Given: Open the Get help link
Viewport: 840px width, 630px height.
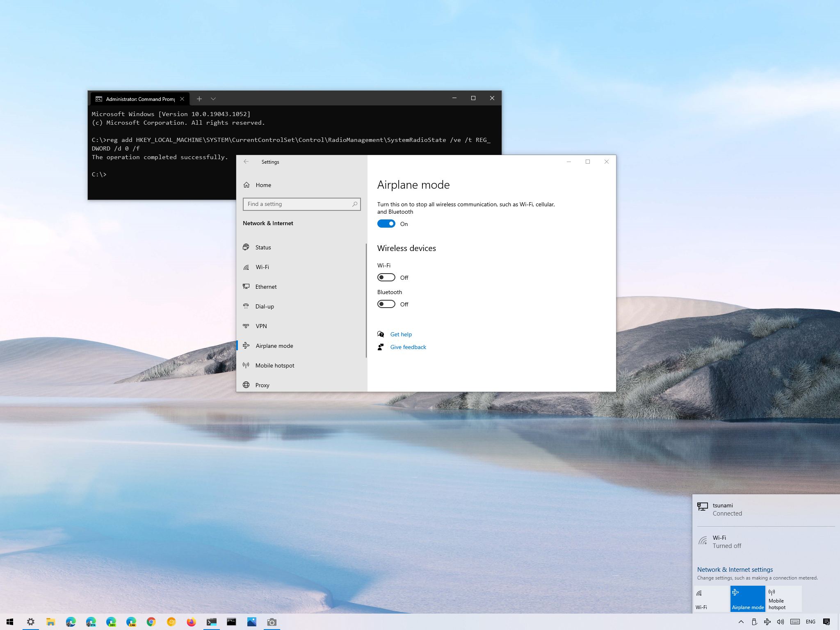Looking at the screenshot, I should click(x=401, y=334).
